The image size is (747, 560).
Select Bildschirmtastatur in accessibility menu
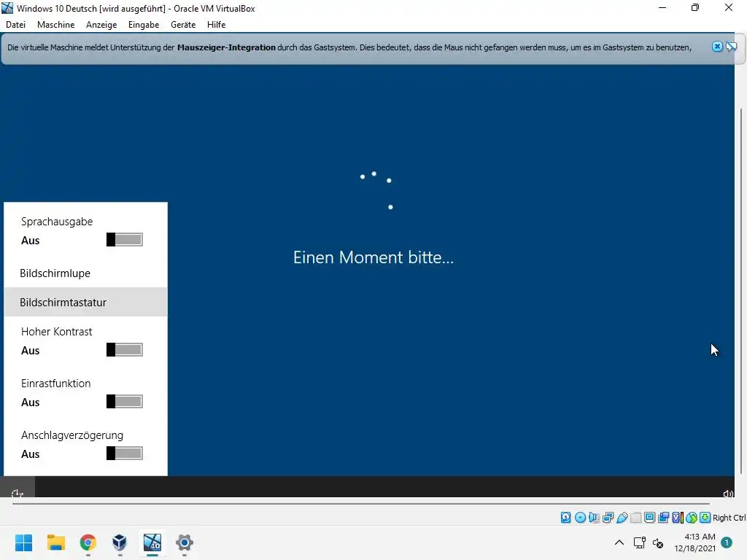pos(86,302)
